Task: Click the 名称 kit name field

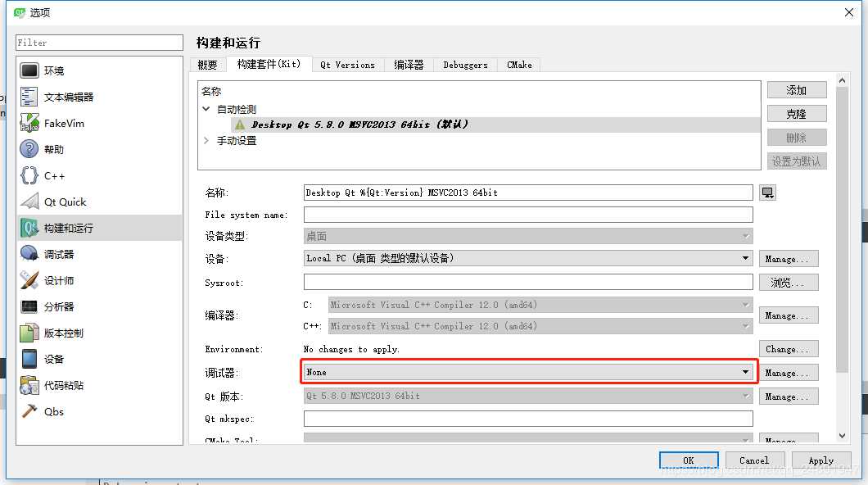Action: tap(528, 193)
